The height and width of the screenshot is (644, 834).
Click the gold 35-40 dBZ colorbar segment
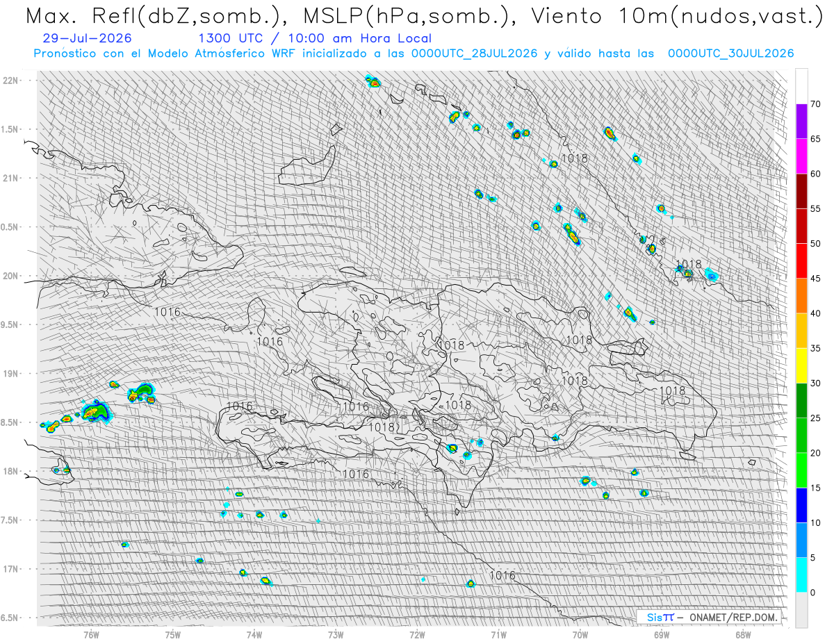(801, 331)
